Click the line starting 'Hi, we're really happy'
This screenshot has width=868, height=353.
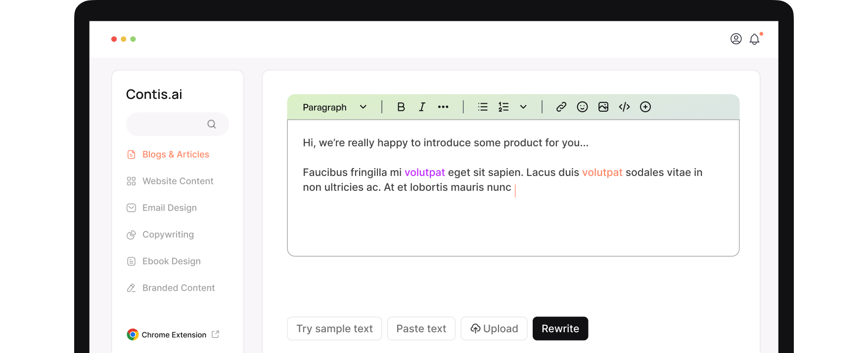(446, 143)
